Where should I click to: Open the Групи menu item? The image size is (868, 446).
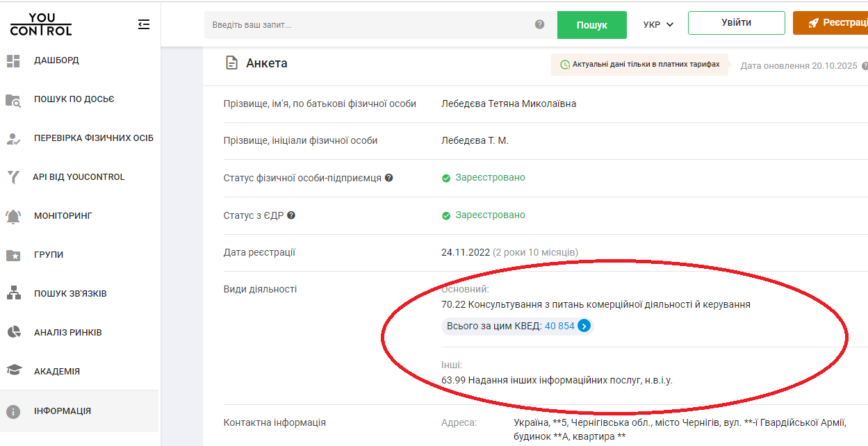(49, 255)
